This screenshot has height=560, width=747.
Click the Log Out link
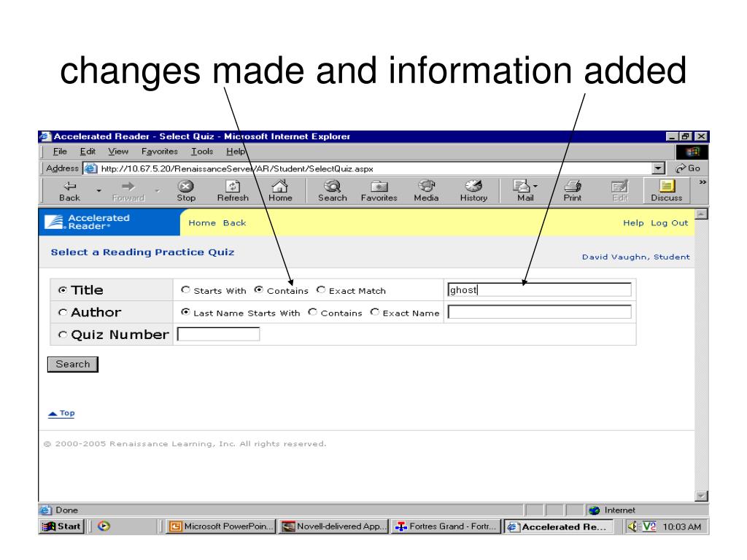(670, 223)
